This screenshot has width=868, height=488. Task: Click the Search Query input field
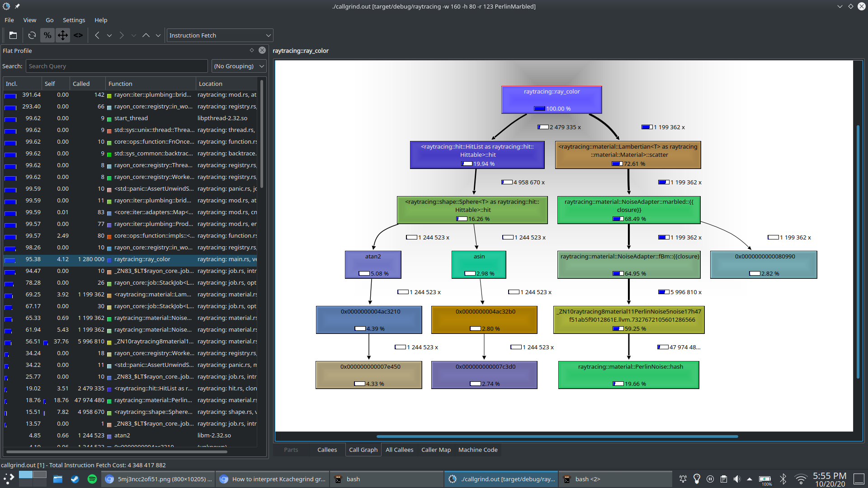point(117,66)
